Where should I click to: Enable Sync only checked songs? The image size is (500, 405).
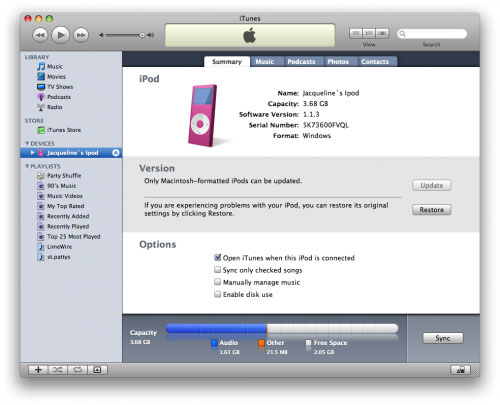(218, 270)
